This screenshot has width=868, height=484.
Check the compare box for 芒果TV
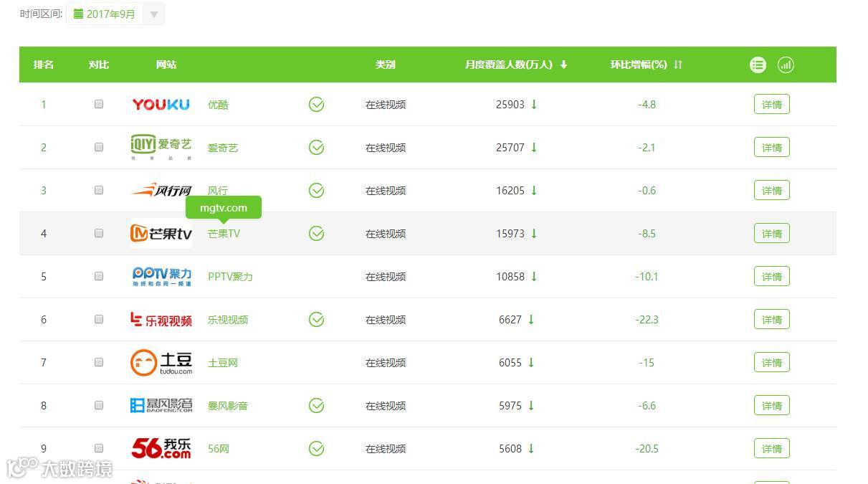99,233
